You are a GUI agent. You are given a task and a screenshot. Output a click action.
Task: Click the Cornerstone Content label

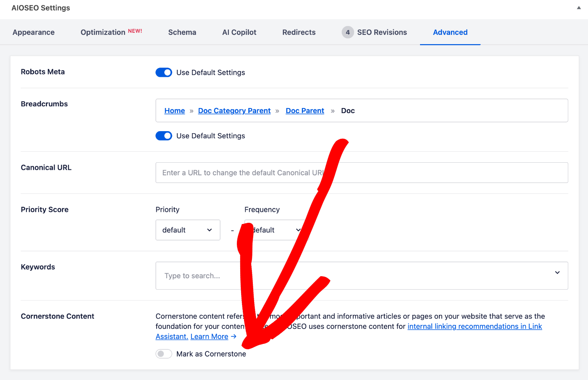tap(58, 316)
